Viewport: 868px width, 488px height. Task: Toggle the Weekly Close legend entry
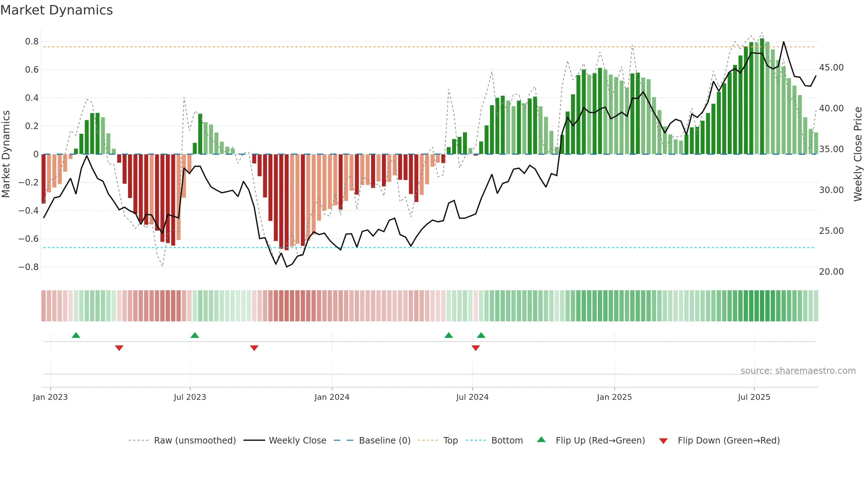(x=285, y=440)
